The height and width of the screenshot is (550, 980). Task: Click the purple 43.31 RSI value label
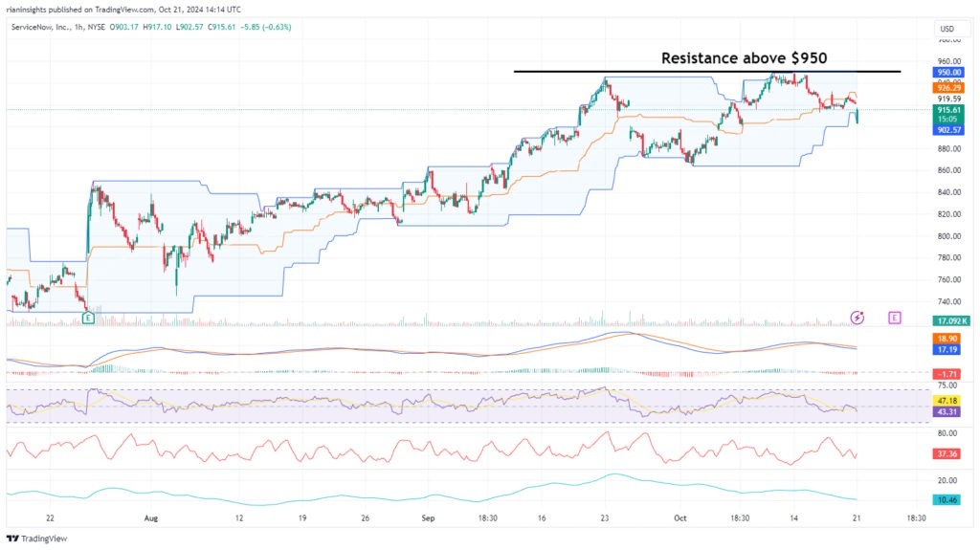point(948,410)
